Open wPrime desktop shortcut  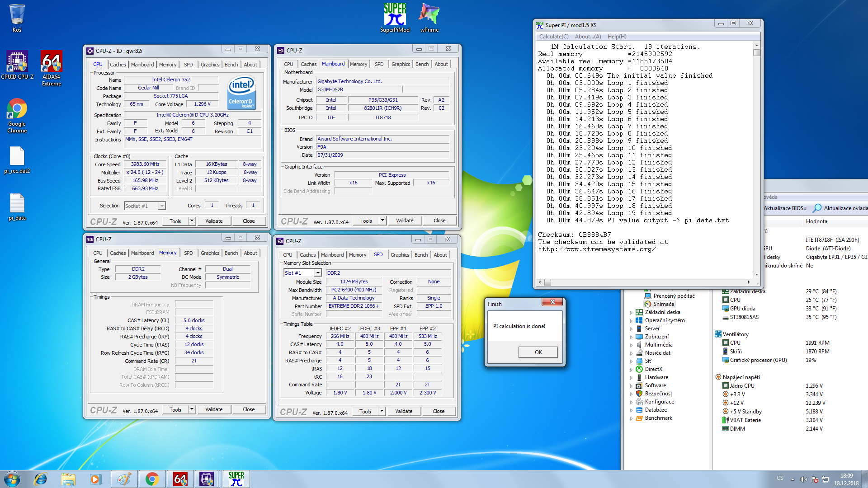429,18
